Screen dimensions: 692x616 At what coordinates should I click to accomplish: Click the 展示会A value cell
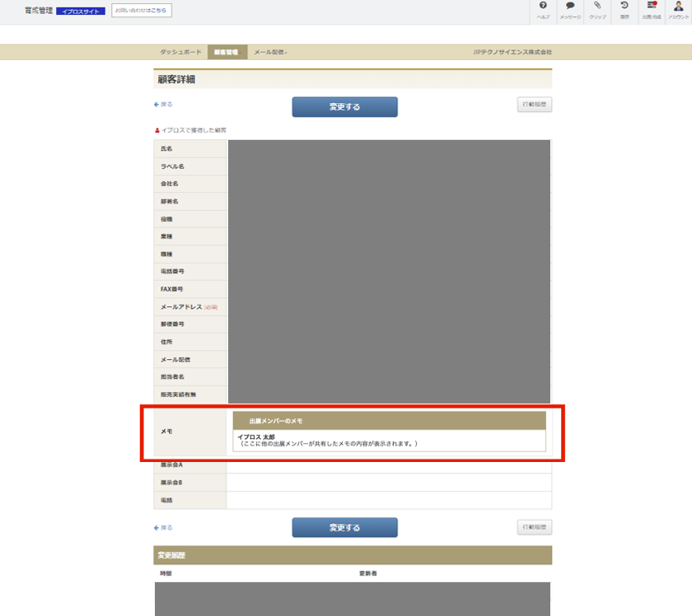[x=388, y=465]
